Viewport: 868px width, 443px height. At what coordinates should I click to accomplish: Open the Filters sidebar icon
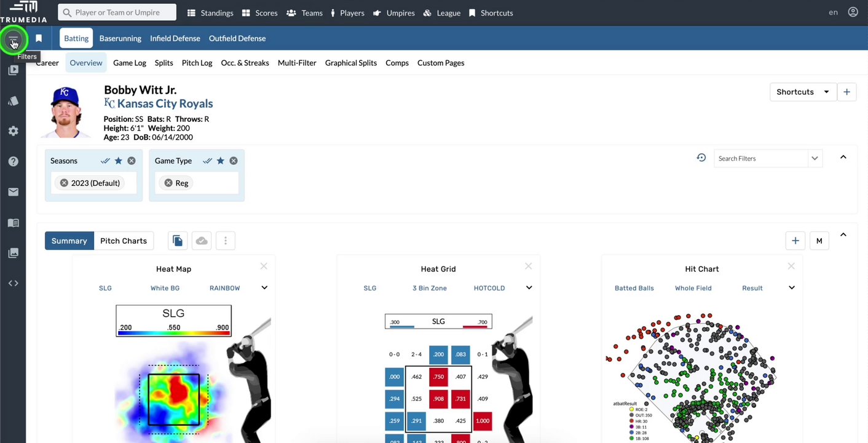click(13, 41)
